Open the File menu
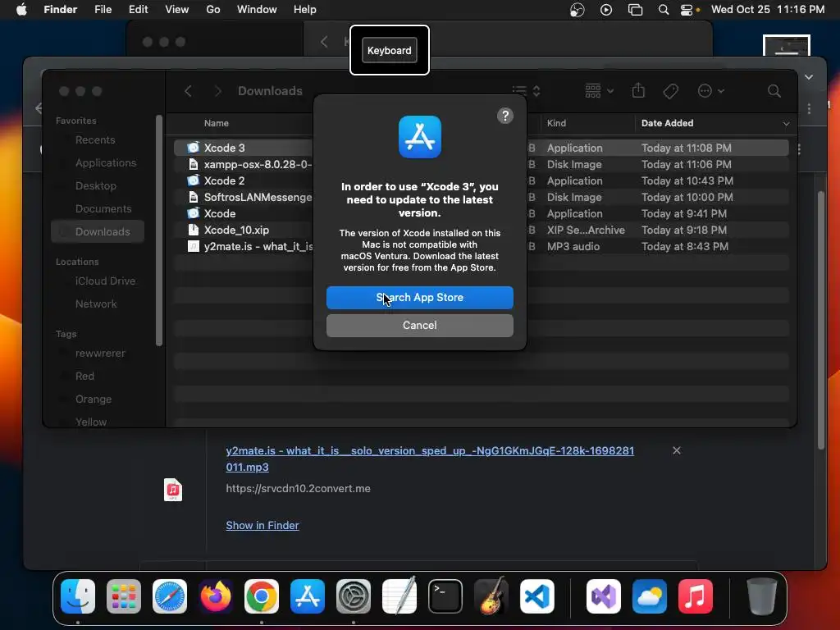Image resolution: width=840 pixels, height=630 pixels. tap(103, 10)
